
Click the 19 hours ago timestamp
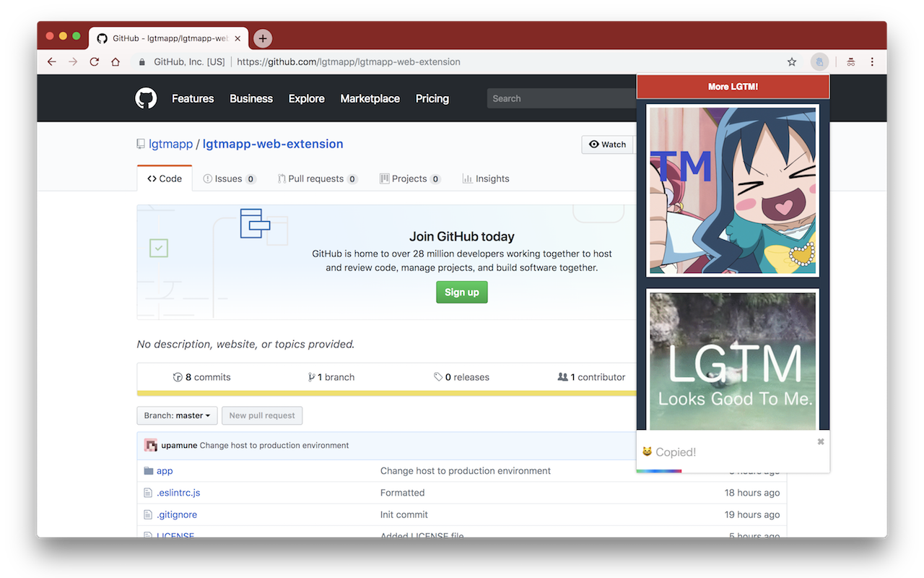[752, 514]
